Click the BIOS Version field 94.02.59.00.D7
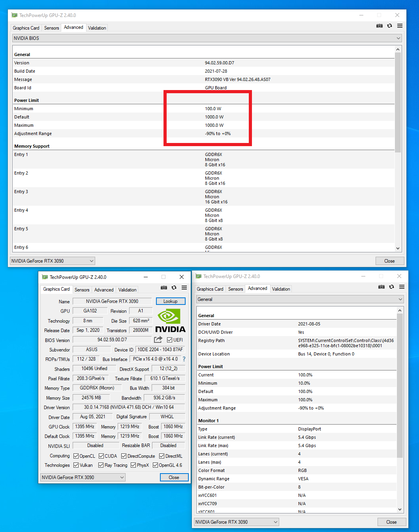Screen dimensions: 419x532 [112, 340]
